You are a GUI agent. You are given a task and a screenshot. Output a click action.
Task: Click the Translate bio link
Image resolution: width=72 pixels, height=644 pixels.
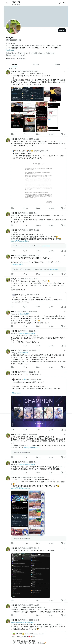[x=10, y=50]
